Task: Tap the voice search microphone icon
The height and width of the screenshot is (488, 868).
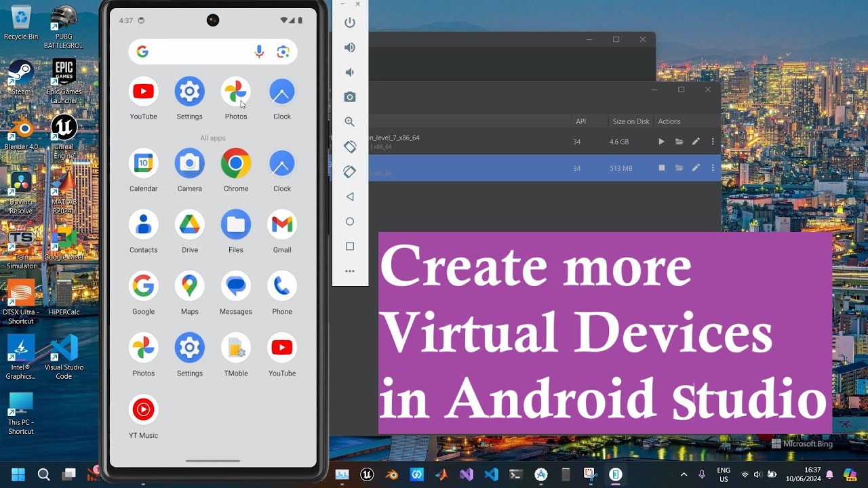Action: point(259,52)
